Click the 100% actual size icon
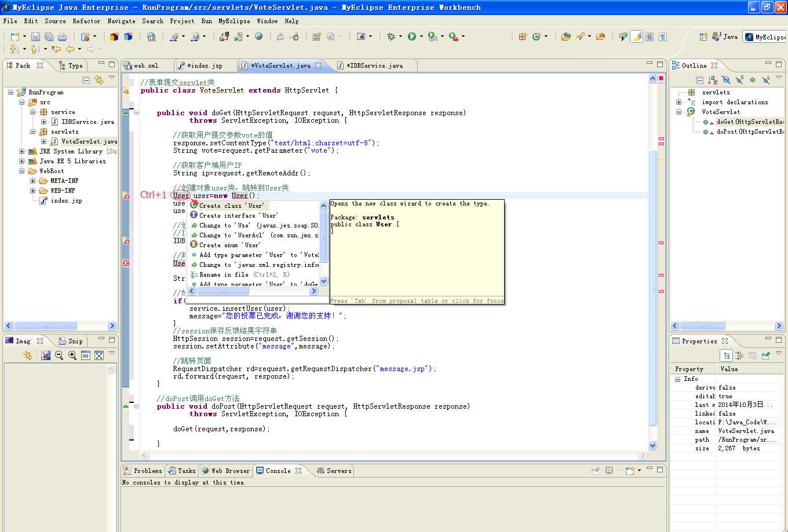788x532 pixels. [86, 355]
